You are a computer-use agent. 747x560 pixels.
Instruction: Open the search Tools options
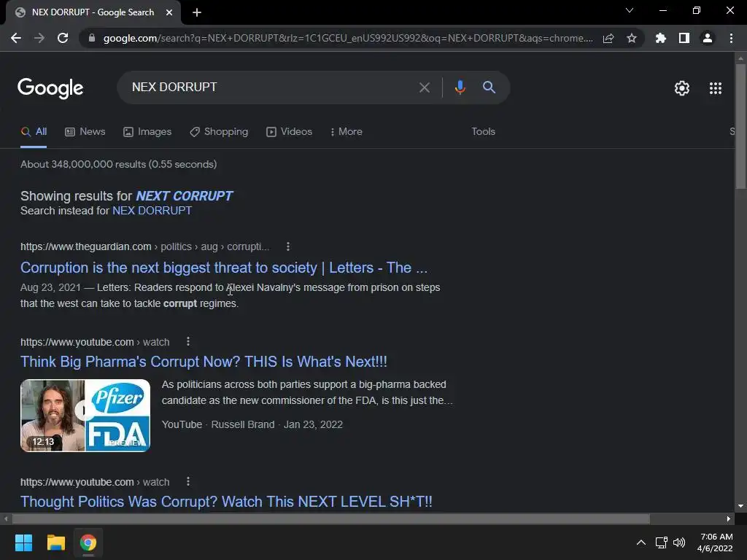483,132
